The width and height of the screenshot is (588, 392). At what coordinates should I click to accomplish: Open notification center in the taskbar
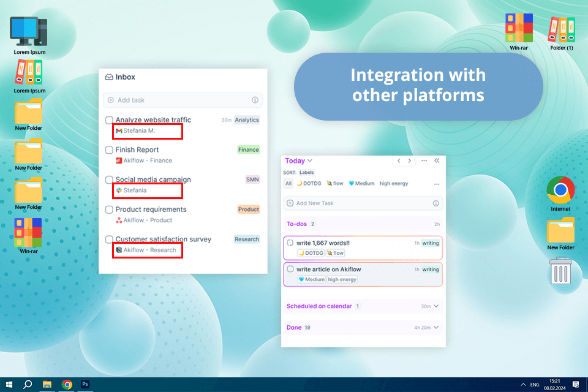click(576, 385)
